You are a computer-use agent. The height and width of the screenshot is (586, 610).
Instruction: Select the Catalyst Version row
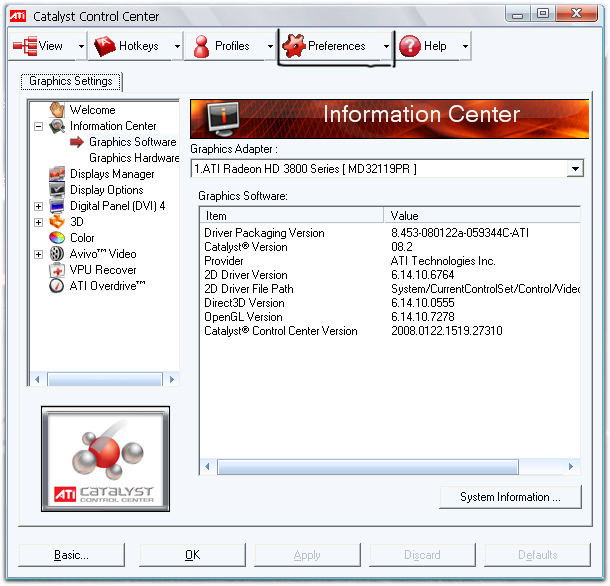[390, 247]
